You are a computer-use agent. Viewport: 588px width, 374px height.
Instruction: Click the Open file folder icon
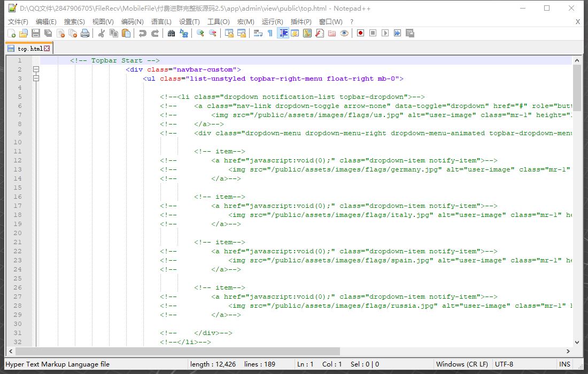pos(23,33)
